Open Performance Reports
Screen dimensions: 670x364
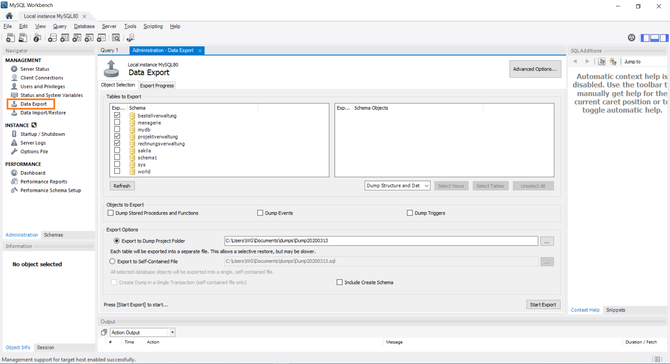coord(44,182)
